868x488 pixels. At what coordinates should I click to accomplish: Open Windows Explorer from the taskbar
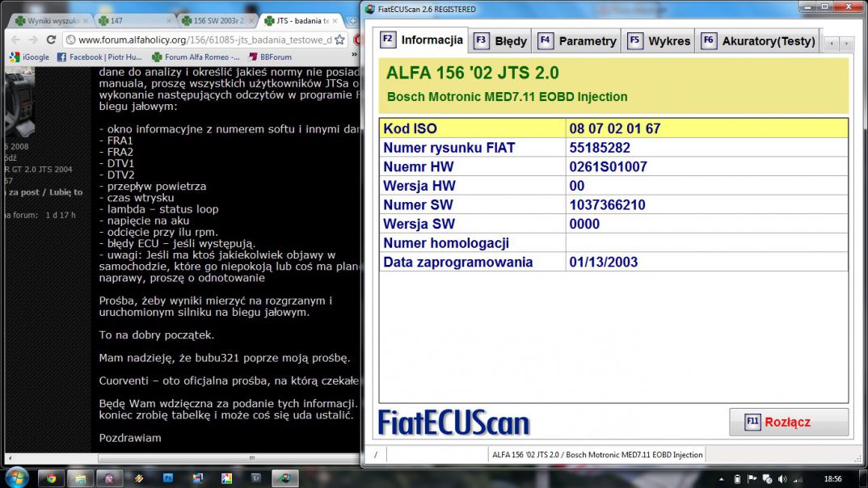(80, 478)
